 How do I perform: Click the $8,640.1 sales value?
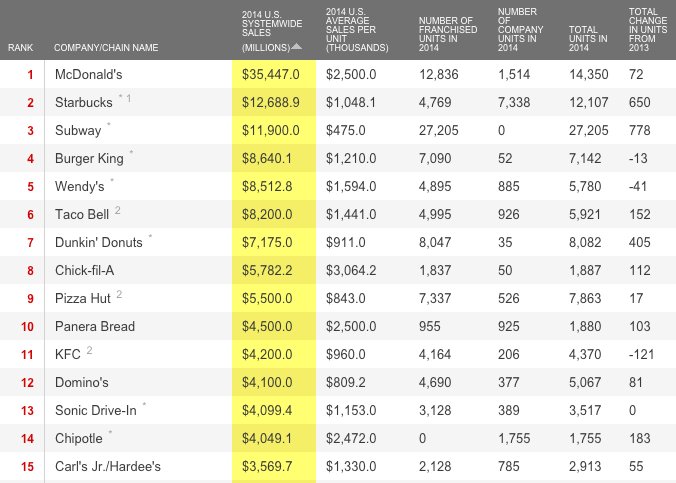[x=267, y=158]
